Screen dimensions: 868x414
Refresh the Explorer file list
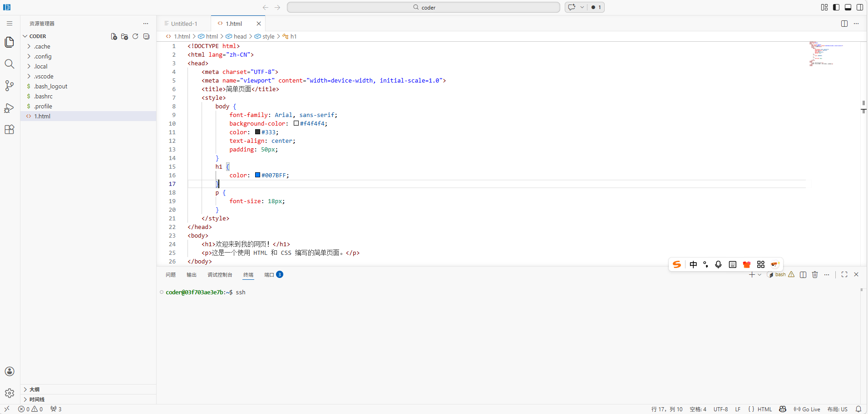[x=135, y=36]
